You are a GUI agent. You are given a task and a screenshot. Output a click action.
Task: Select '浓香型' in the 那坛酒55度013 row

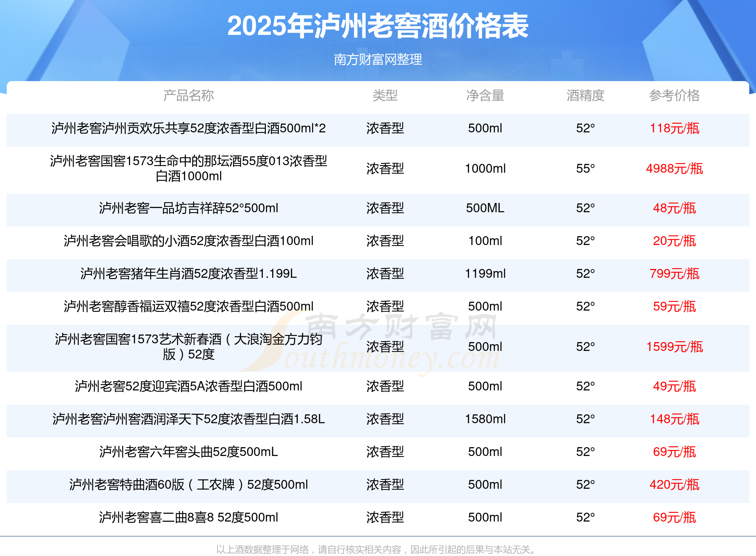[385, 169]
